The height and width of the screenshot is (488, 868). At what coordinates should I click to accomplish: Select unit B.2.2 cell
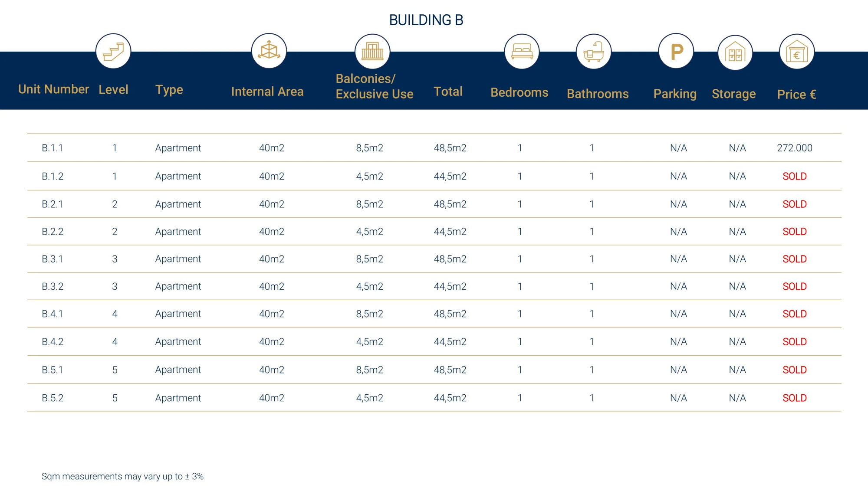tap(53, 232)
